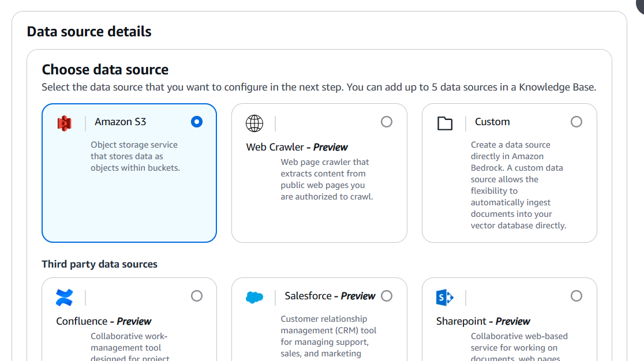This screenshot has width=644, height=361.
Task: Click the Sharepoint logo icon
Action: [445, 298]
